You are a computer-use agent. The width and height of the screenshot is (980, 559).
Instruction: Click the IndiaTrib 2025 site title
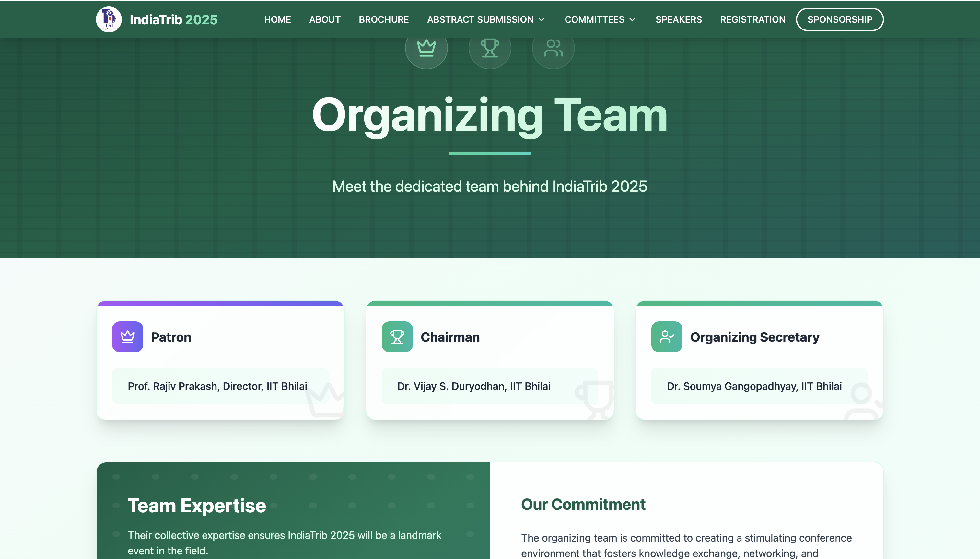click(174, 19)
